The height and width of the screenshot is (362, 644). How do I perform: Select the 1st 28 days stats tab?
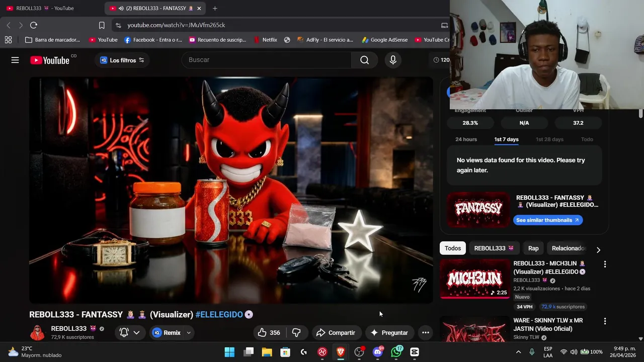tap(549, 139)
